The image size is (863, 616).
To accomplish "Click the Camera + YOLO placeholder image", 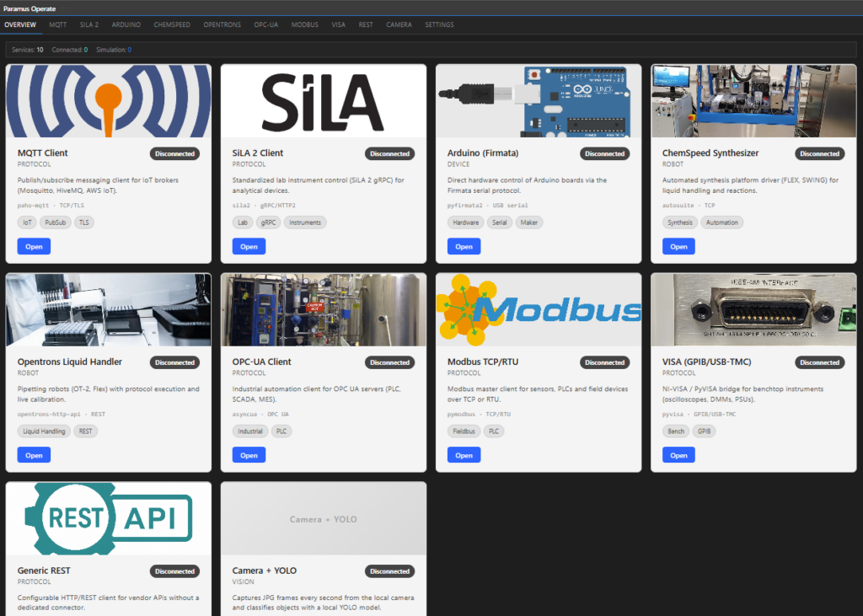I will tap(324, 518).
